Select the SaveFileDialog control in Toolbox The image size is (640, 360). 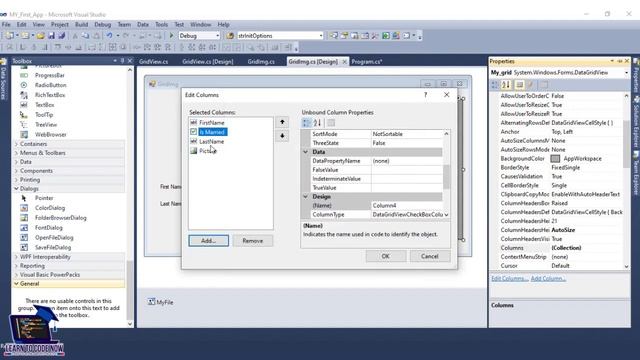click(53, 247)
